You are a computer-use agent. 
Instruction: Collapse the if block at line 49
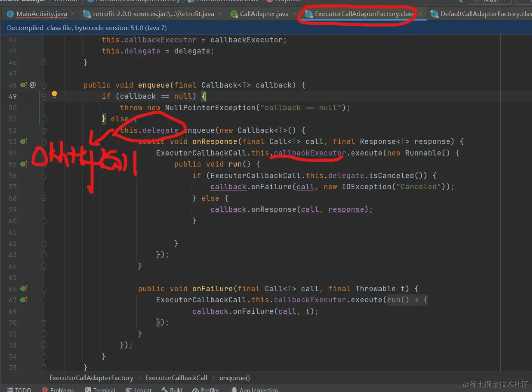(44, 96)
